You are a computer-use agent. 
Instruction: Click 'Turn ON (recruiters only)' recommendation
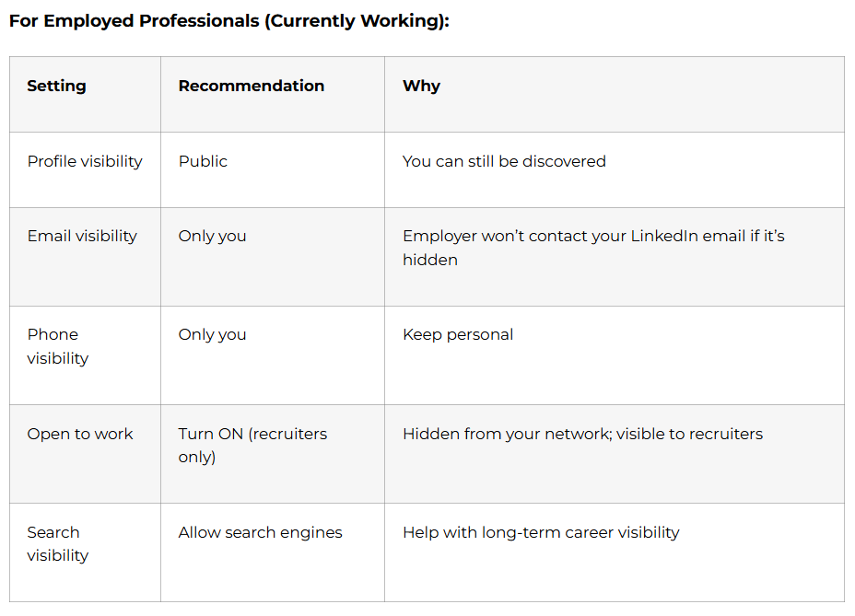[x=252, y=445]
